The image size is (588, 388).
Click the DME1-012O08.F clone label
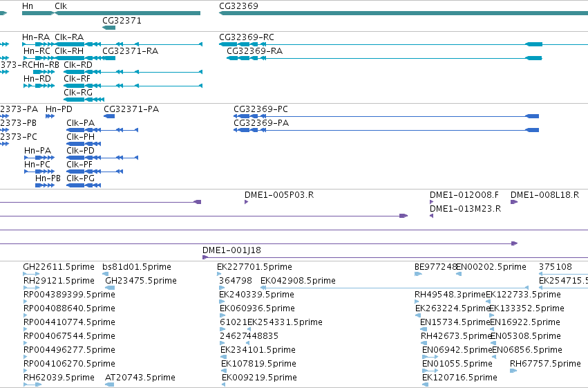(x=464, y=195)
